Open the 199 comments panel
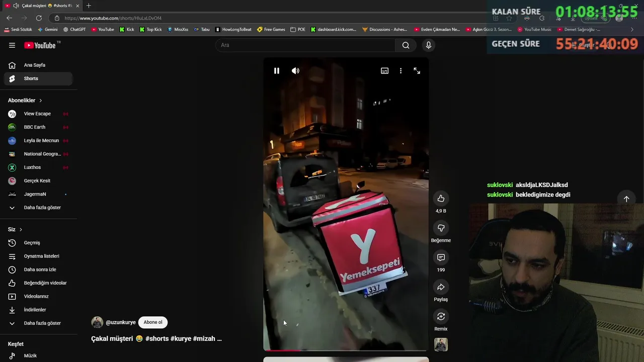The image size is (644, 362). [441, 257]
